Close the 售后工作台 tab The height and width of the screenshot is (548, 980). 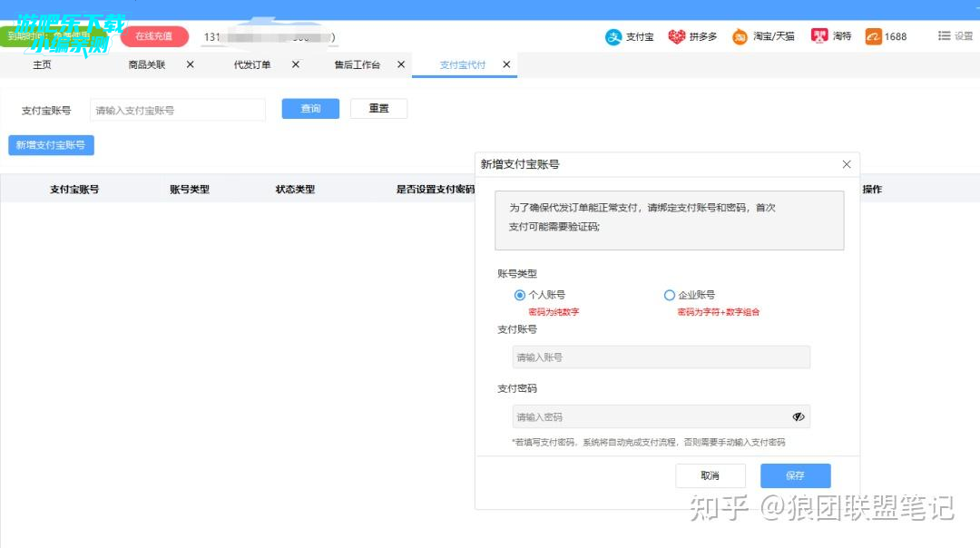(401, 64)
